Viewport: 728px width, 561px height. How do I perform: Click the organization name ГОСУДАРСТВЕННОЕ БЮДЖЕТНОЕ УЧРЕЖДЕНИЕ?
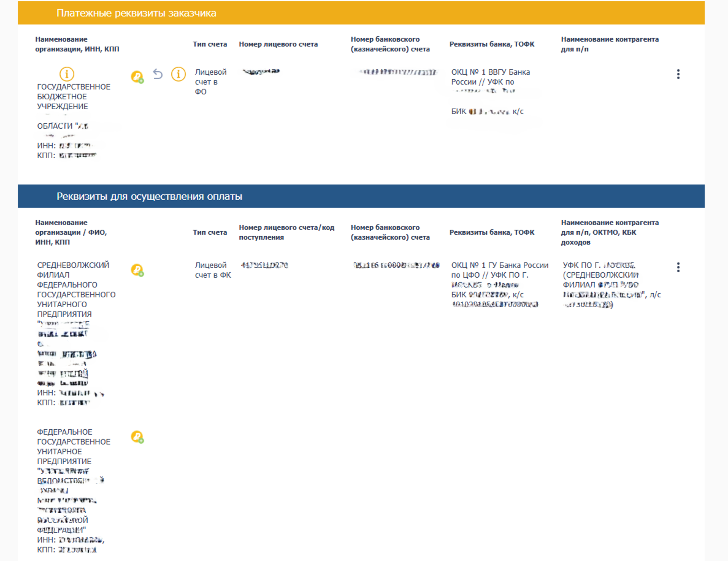(x=74, y=96)
